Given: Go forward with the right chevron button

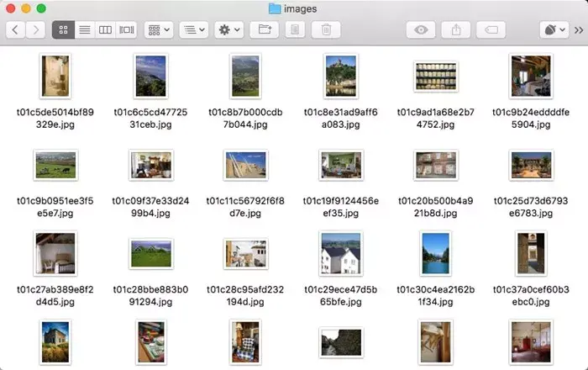Looking at the screenshot, I should click(35, 29).
